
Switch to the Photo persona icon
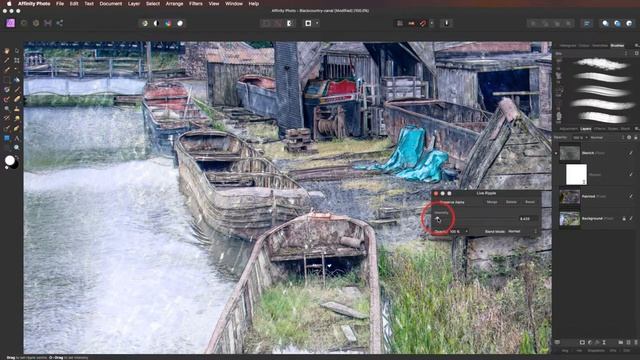11,23
